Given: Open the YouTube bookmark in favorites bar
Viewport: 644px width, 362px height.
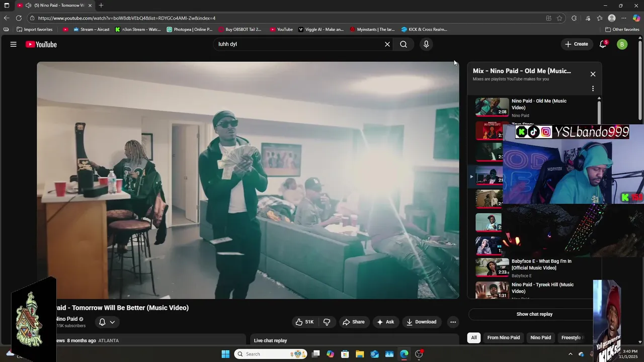Looking at the screenshot, I should [x=281, y=30].
